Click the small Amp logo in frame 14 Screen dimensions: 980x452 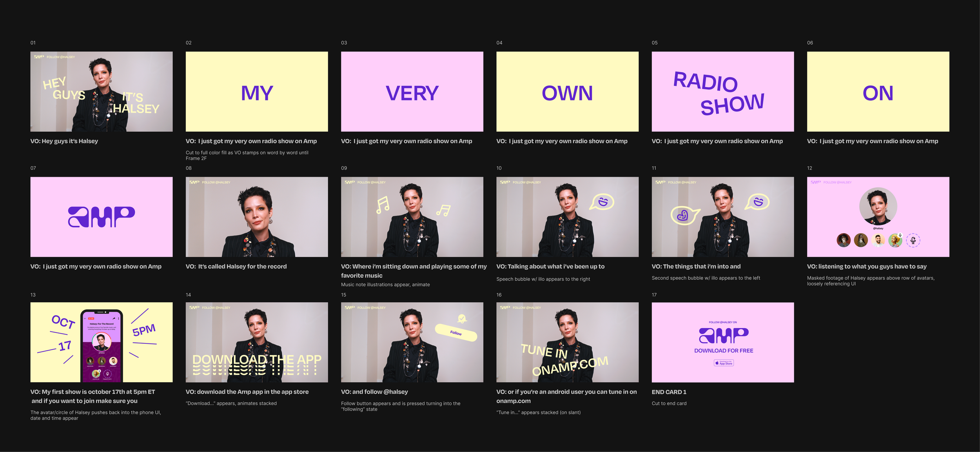[194, 308]
